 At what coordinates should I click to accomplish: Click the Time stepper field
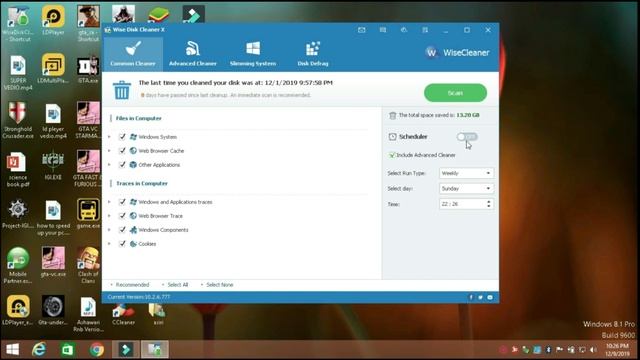click(x=466, y=204)
